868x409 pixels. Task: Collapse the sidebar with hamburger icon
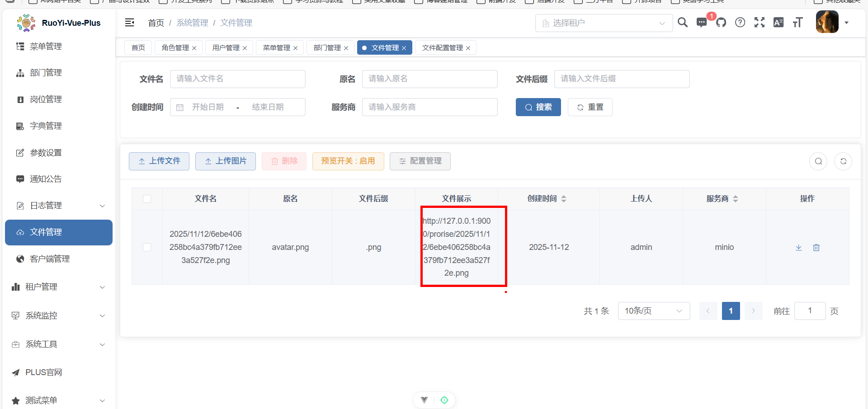[130, 23]
